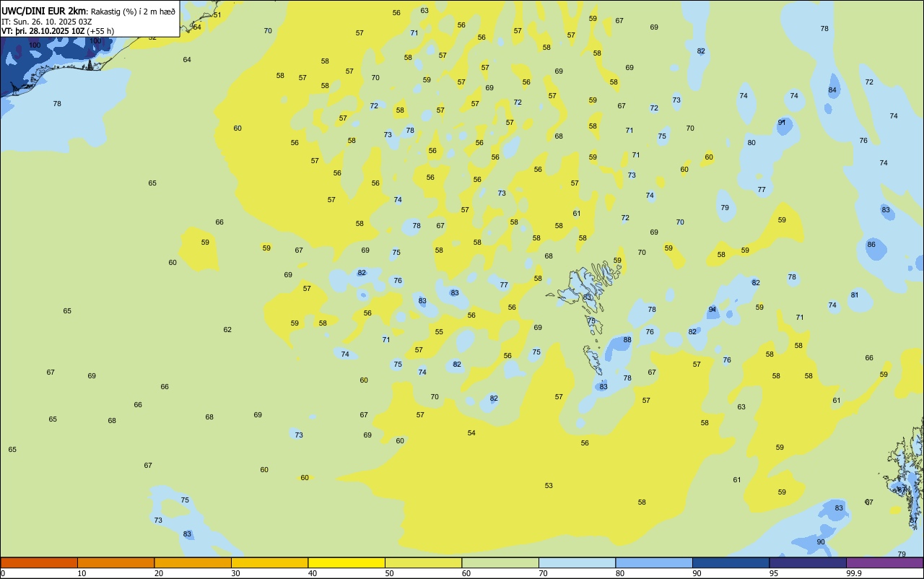Click the 60–70 light green legend segment
This screenshot has height=579, width=924.
pyautogui.click(x=500, y=562)
